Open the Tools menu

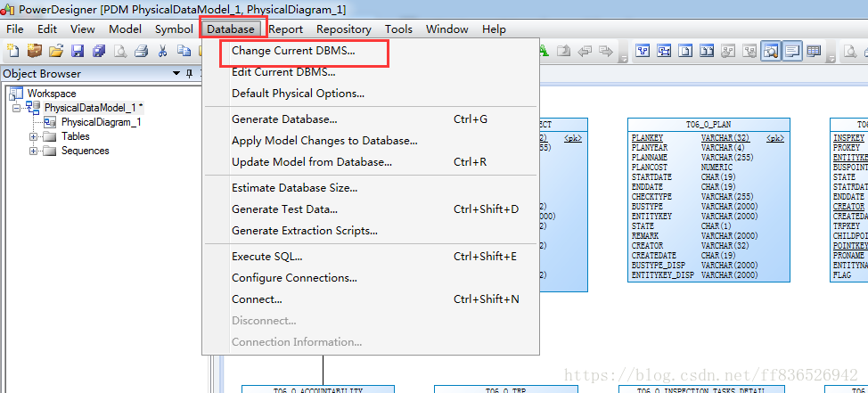398,29
